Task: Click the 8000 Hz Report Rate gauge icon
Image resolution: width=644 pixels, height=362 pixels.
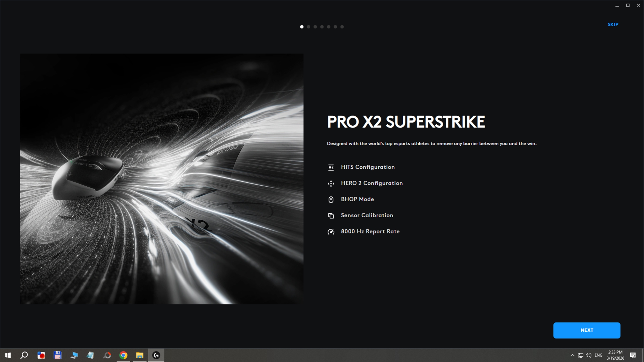Action: tap(331, 232)
